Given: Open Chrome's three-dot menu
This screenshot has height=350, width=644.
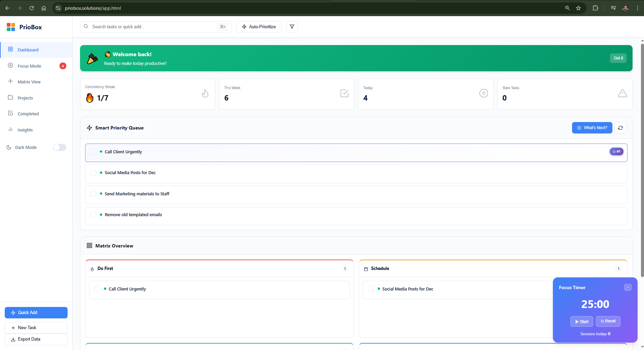Looking at the screenshot, I should pyautogui.click(x=637, y=8).
